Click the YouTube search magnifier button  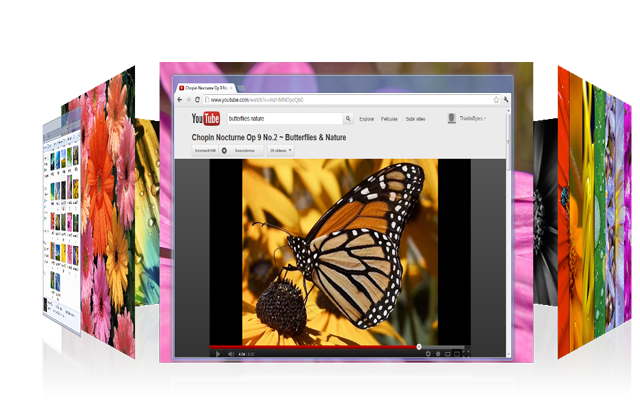348,118
